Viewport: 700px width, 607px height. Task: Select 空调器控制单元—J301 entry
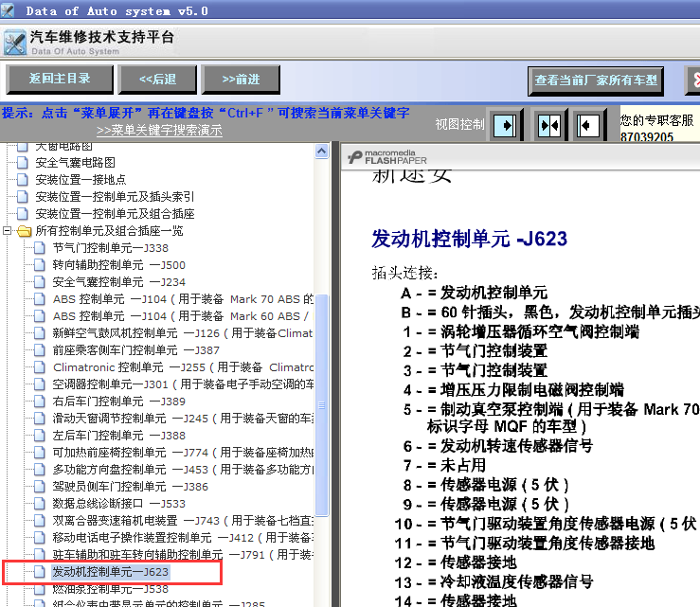[183, 384]
